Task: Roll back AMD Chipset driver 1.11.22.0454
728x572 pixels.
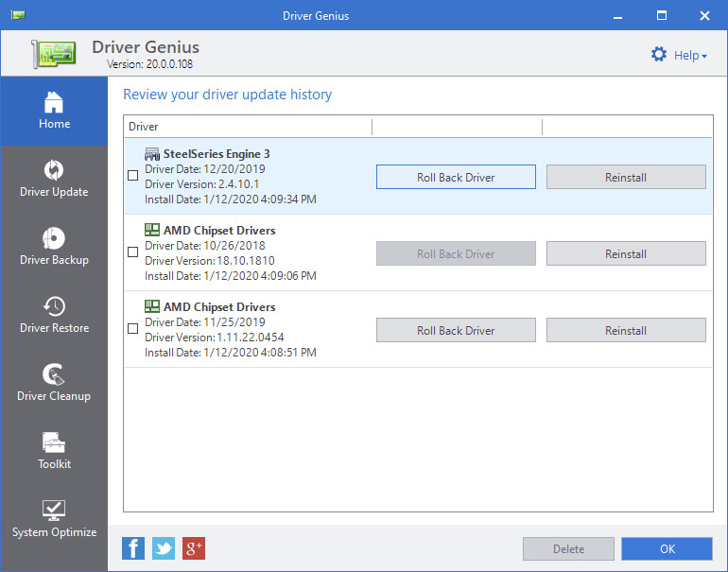Action: click(x=456, y=330)
